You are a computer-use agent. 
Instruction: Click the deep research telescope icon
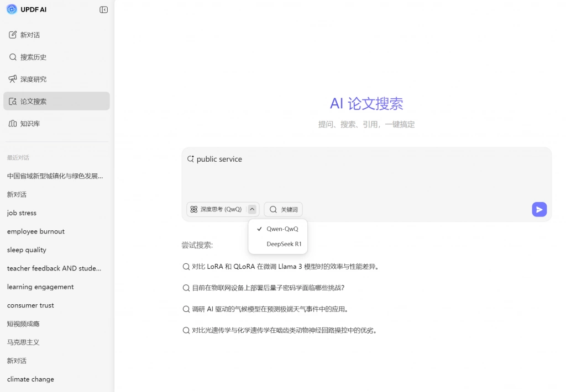point(13,79)
